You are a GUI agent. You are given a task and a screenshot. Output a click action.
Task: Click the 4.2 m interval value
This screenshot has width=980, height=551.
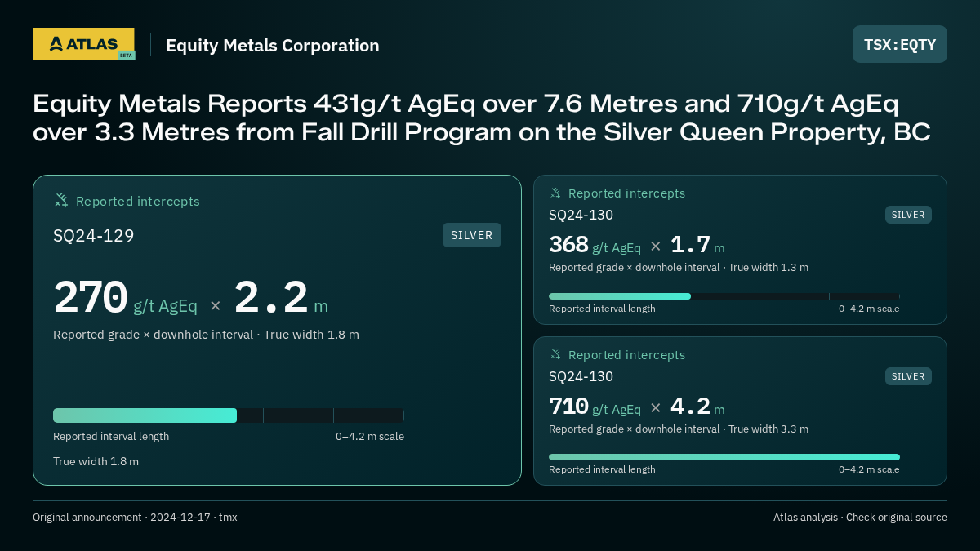pos(697,406)
